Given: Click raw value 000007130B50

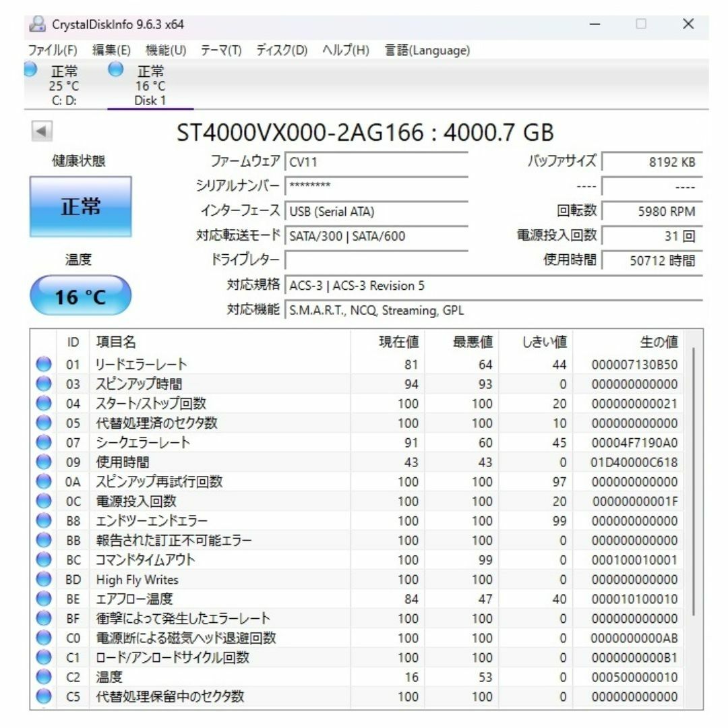Looking at the screenshot, I should click(x=634, y=365).
